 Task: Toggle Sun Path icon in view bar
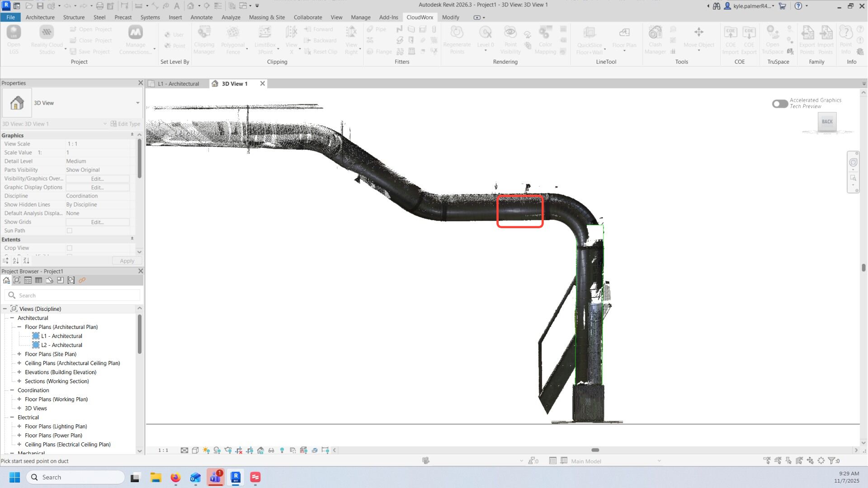206,450
